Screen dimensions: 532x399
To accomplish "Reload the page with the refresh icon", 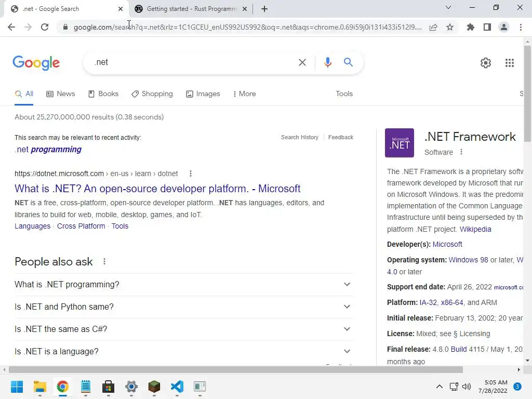I will click(45, 27).
